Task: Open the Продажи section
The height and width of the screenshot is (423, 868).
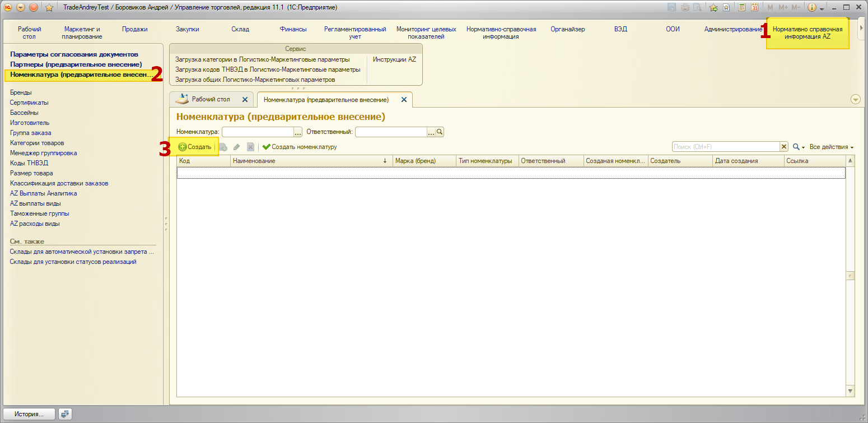Action: click(x=134, y=29)
